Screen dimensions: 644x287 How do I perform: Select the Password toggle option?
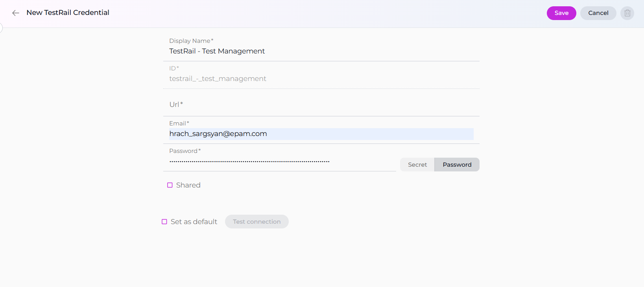coord(457,165)
